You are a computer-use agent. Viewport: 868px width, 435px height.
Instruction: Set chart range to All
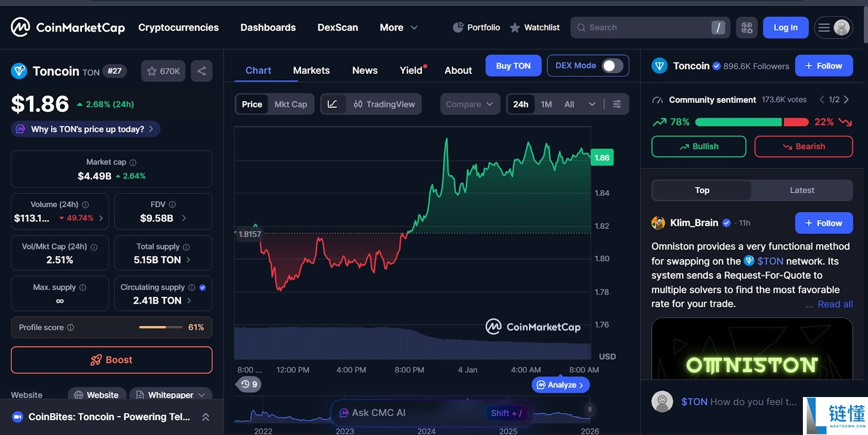pyautogui.click(x=569, y=104)
